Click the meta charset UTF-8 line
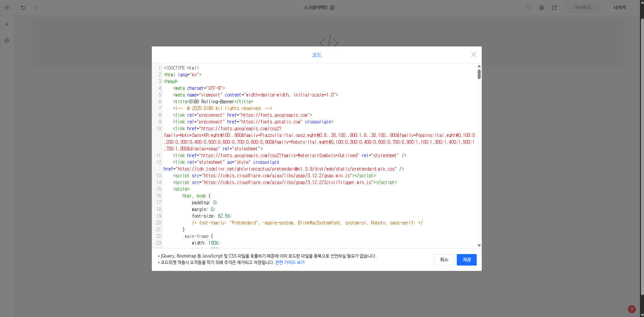This screenshot has height=317, width=644. tap(199, 88)
